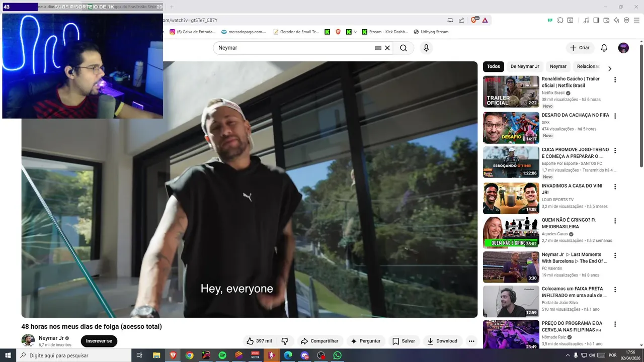
Task: Clear the Neymar search text with X
Action: tap(387, 48)
